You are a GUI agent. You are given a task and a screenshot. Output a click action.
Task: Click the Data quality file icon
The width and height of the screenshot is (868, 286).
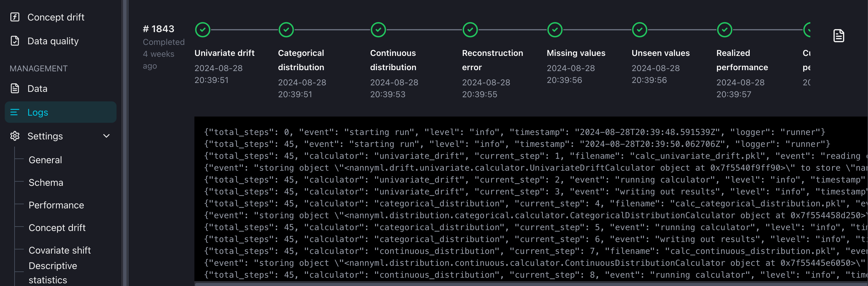15,41
